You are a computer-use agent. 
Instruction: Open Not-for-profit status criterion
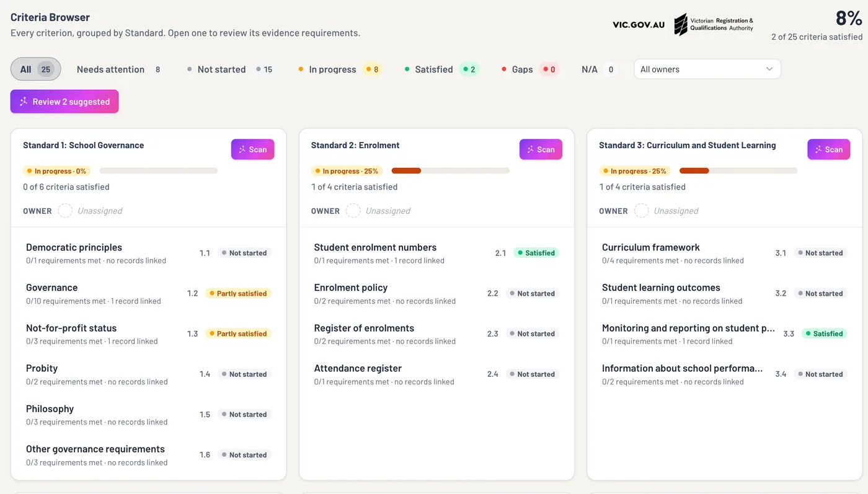coord(149,333)
